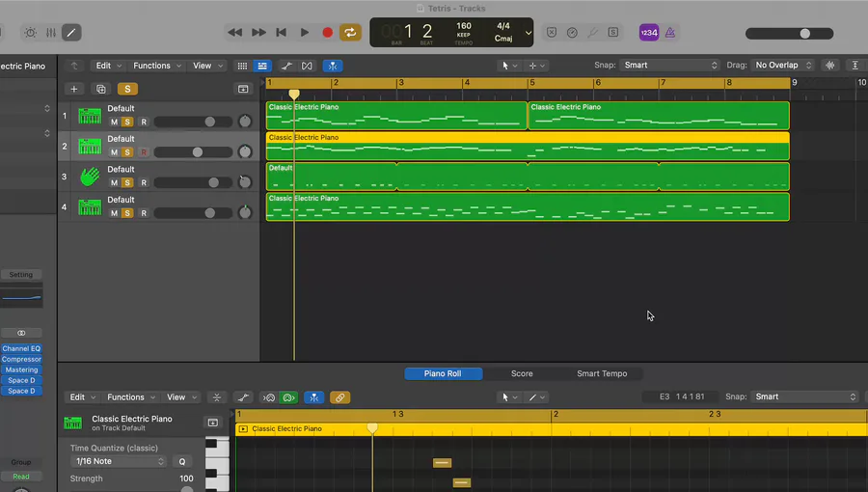Open the Piano Roll View menu
The width and height of the screenshot is (868, 492).
pyautogui.click(x=181, y=397)
